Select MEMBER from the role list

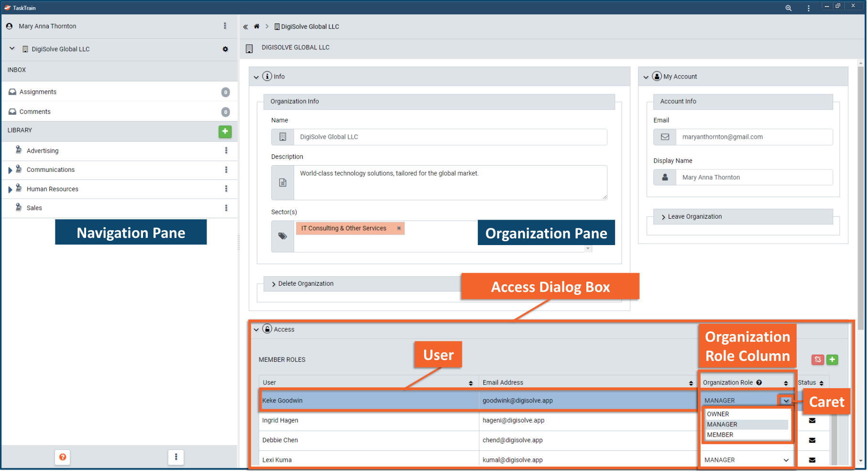coord(720,435)
